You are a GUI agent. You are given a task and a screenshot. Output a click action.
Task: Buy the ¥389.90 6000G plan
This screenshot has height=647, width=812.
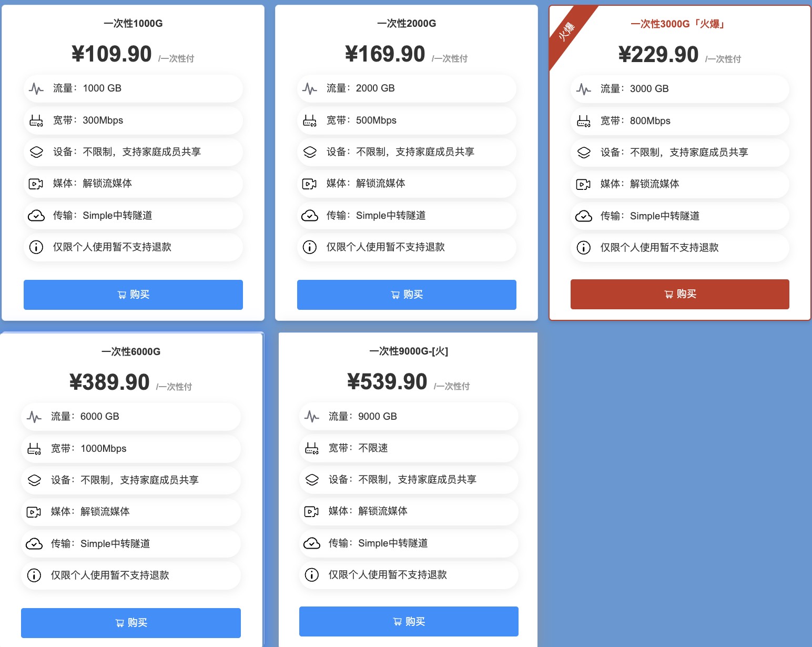click(131, 623)
